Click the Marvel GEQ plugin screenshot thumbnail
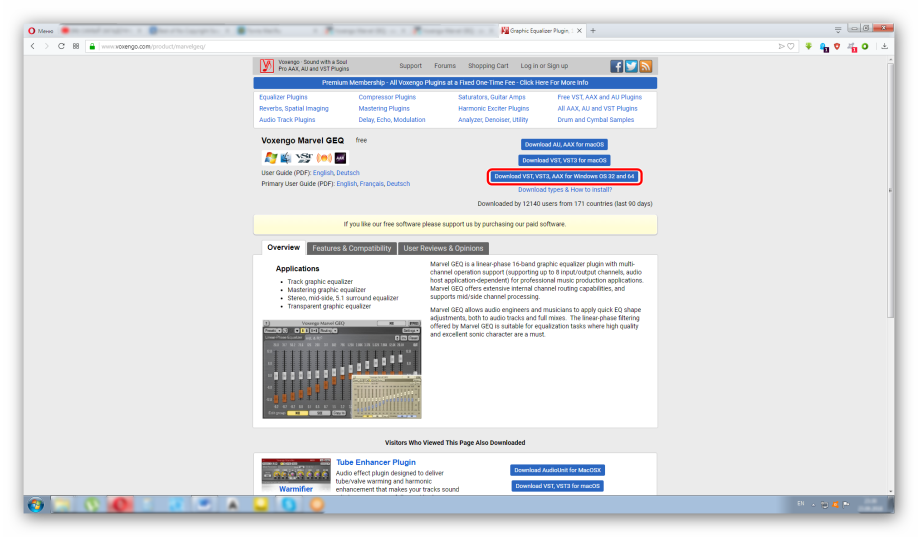The height and width of the screenshot is (537, 918). click(x=342, y=369)
